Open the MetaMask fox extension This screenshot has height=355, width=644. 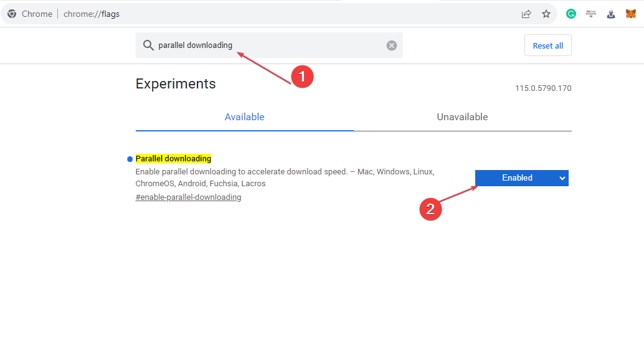631,14
